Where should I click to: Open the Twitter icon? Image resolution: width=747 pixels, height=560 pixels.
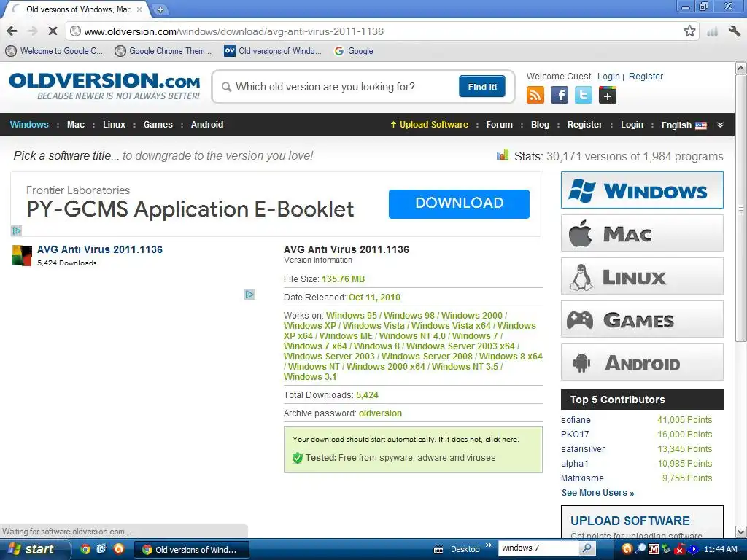tap(583, 96)
